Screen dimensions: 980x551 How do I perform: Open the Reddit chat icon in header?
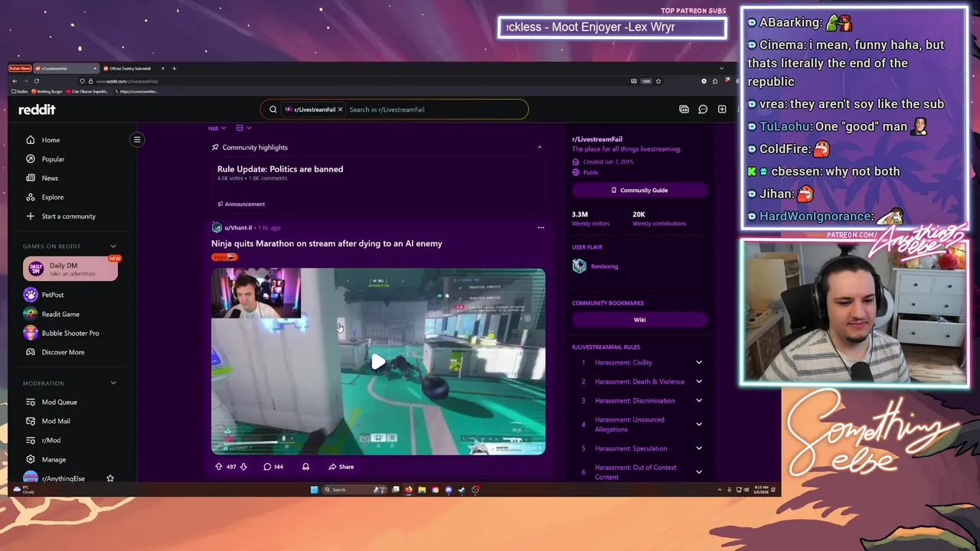click(703, 109)
